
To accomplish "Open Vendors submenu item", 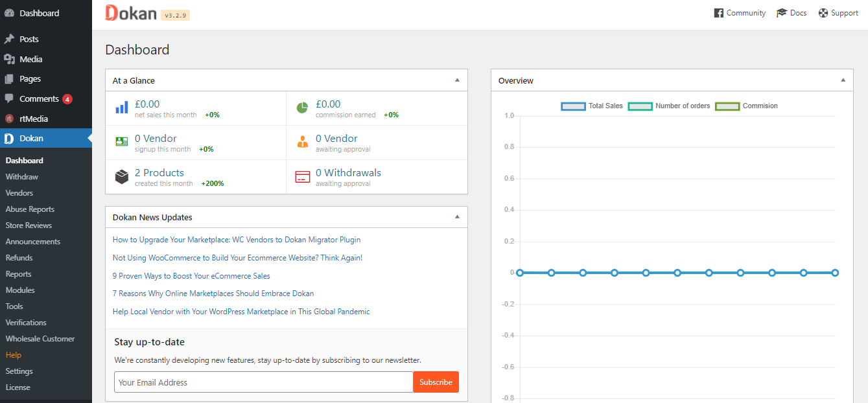I will (19, 193).
